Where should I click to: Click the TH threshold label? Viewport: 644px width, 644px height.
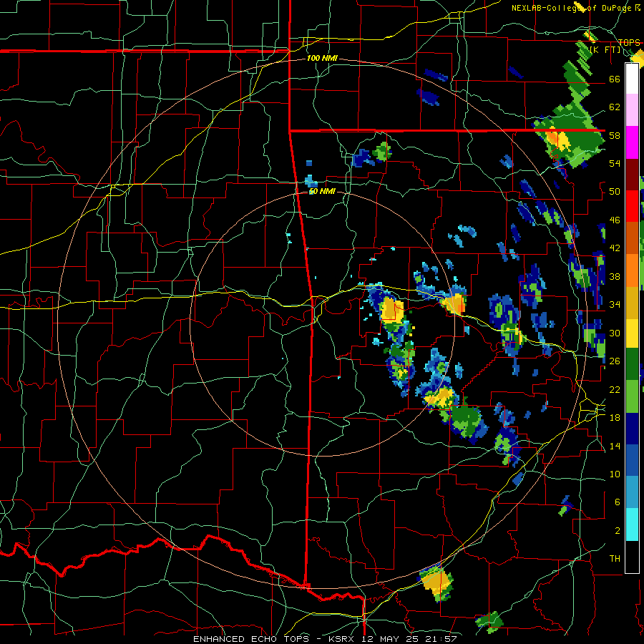pos(615,558)
